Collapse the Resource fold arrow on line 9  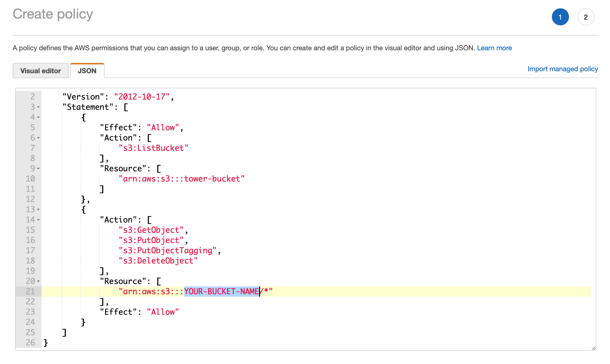click(x=39, y=169)
